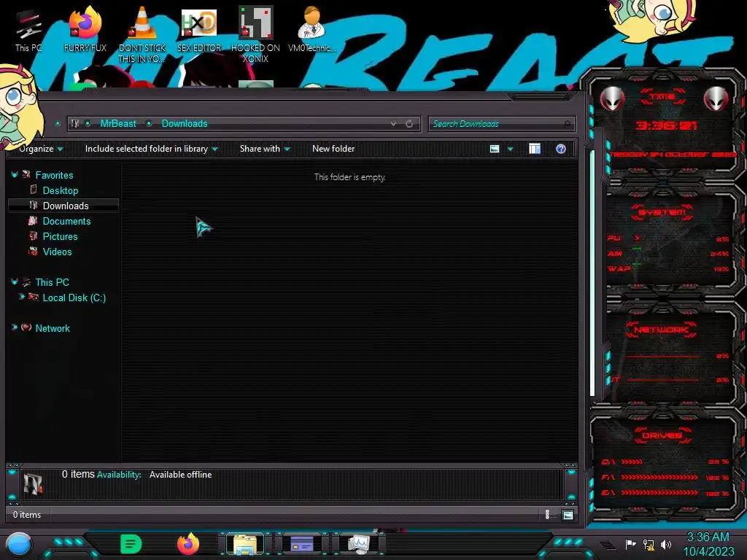
Task: Click the Explorer window vertical scrollbar
Action: [592, 273]
